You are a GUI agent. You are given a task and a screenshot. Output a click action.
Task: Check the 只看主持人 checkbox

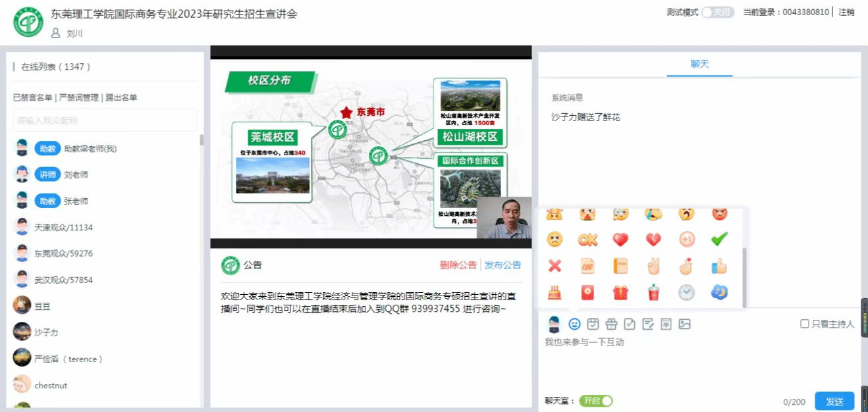click(804, 324)
